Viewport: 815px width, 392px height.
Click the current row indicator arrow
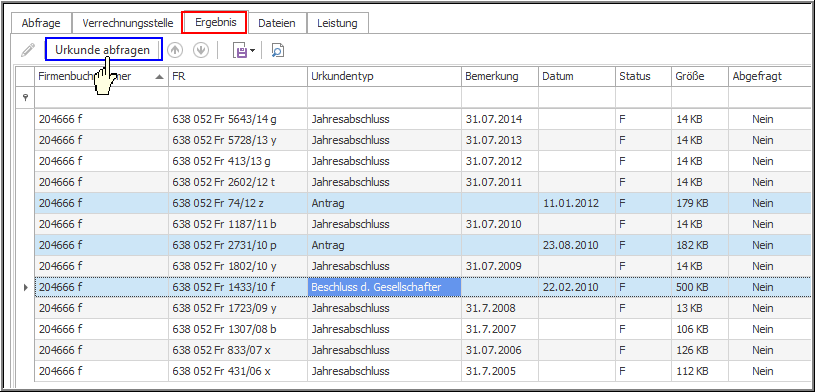[25, 287]
